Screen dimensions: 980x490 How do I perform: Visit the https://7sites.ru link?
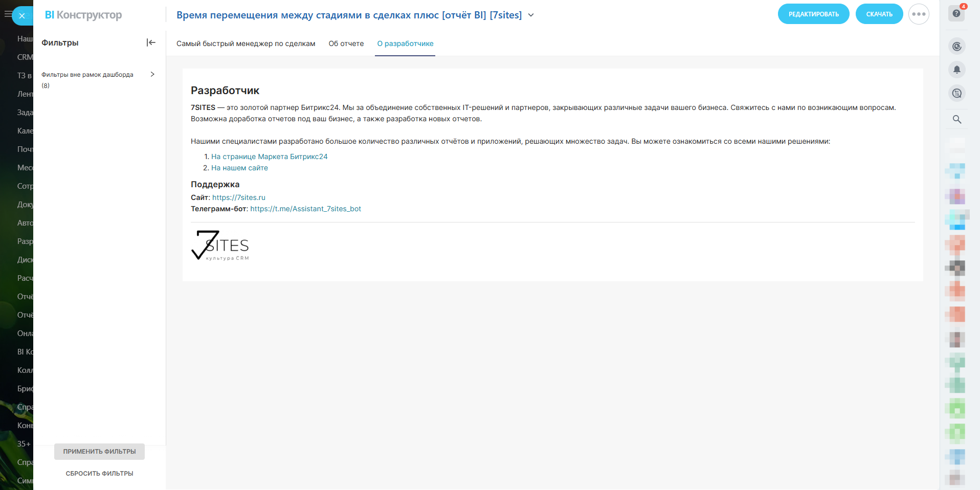coord(239,197)
